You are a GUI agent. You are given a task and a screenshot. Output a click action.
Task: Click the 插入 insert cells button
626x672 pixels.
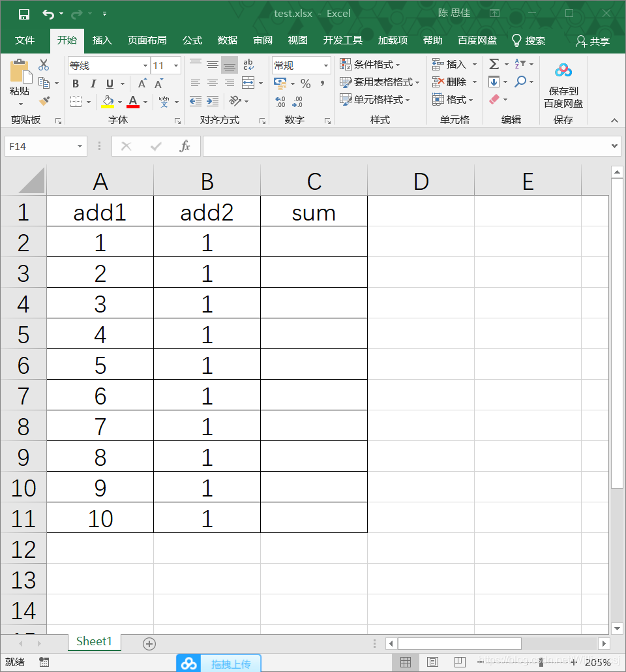click(455, 65)
